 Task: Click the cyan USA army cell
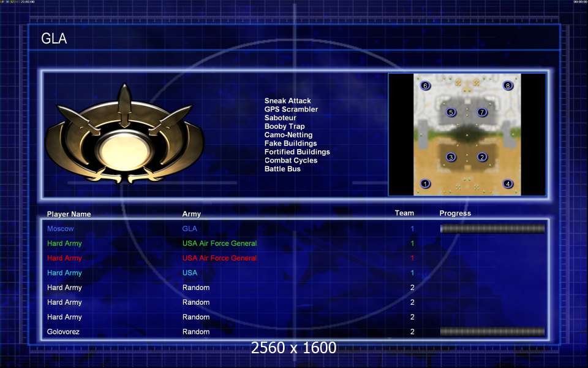190,272
